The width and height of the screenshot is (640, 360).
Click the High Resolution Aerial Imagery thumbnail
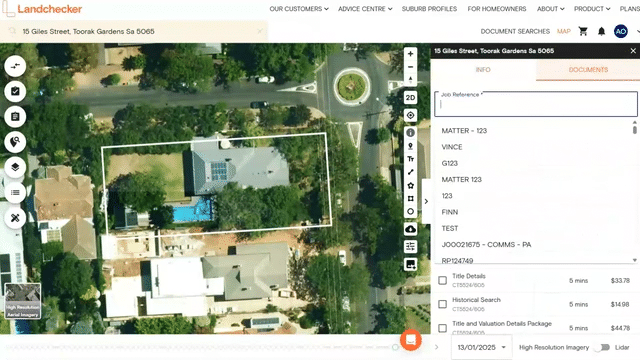point(23,301)
